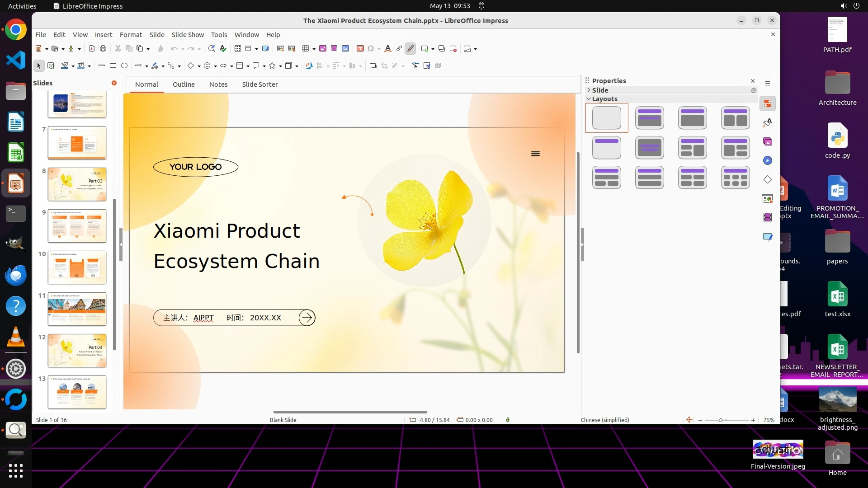This screenshot has height=488, width=868.
Task: Insert an image via toolbar icon
Action: [323, 49]
